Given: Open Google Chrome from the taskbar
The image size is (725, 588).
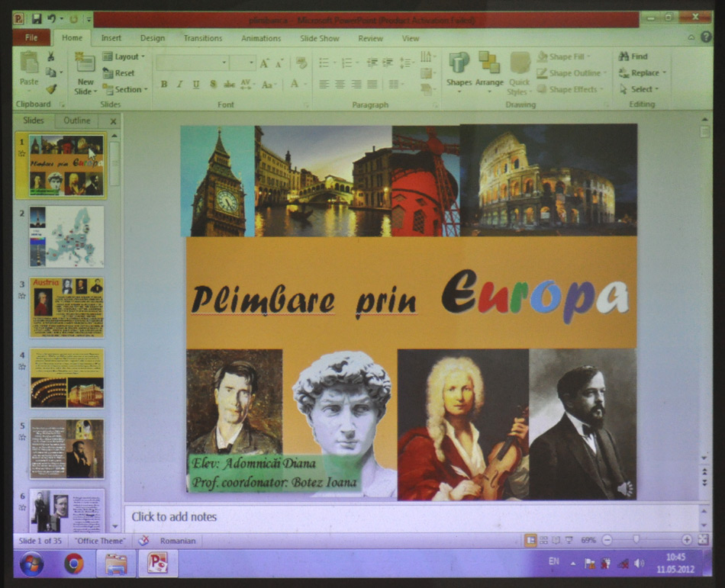Looking at the screenshot, I should 73,564.
